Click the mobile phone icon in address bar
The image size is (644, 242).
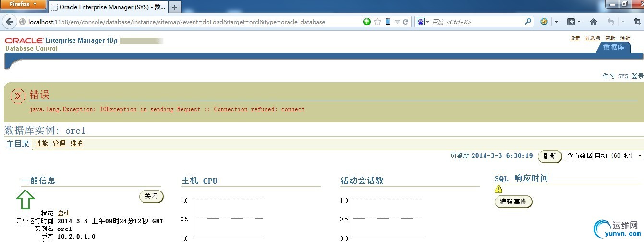(x=388, y=22)
